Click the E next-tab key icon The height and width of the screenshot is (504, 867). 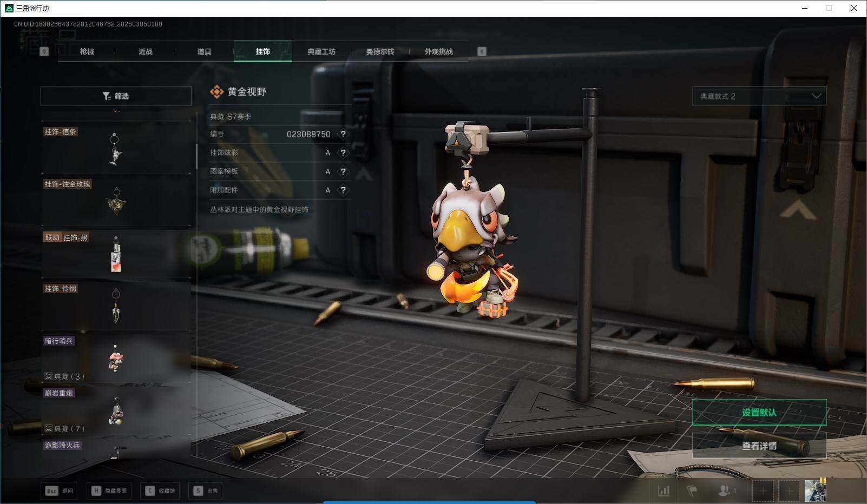click(x=482, y=51)
